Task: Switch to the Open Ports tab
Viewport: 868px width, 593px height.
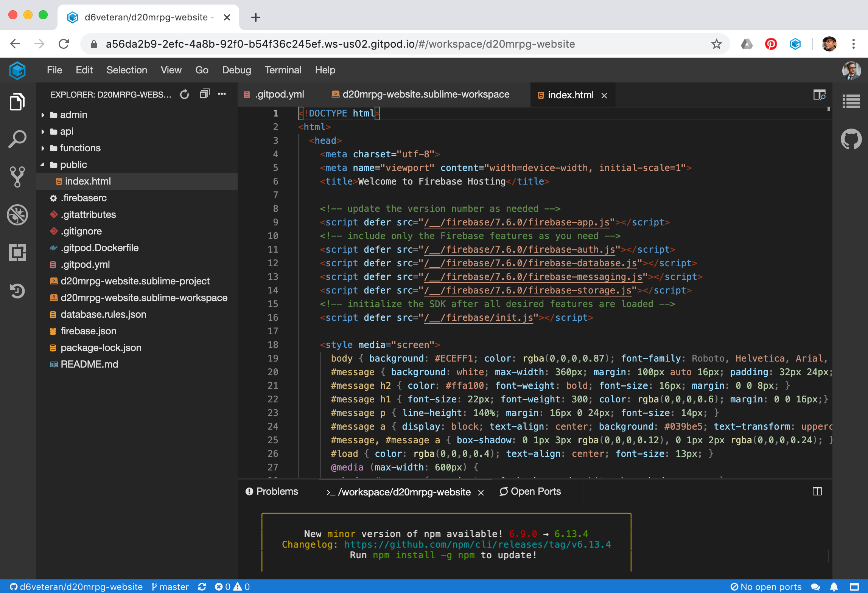Action: pos(530,491)
